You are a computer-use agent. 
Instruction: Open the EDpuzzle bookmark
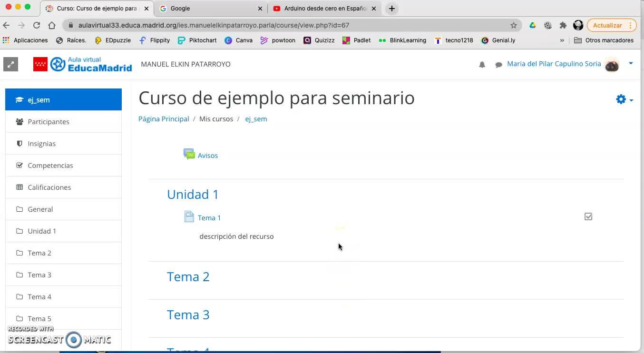(x=113, y=40)
